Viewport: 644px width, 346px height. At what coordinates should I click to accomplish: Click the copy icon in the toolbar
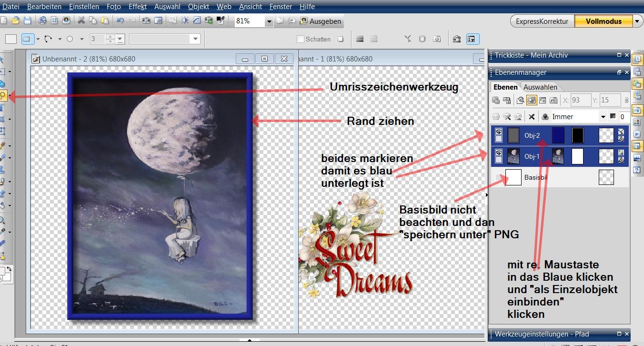(93, 21)
